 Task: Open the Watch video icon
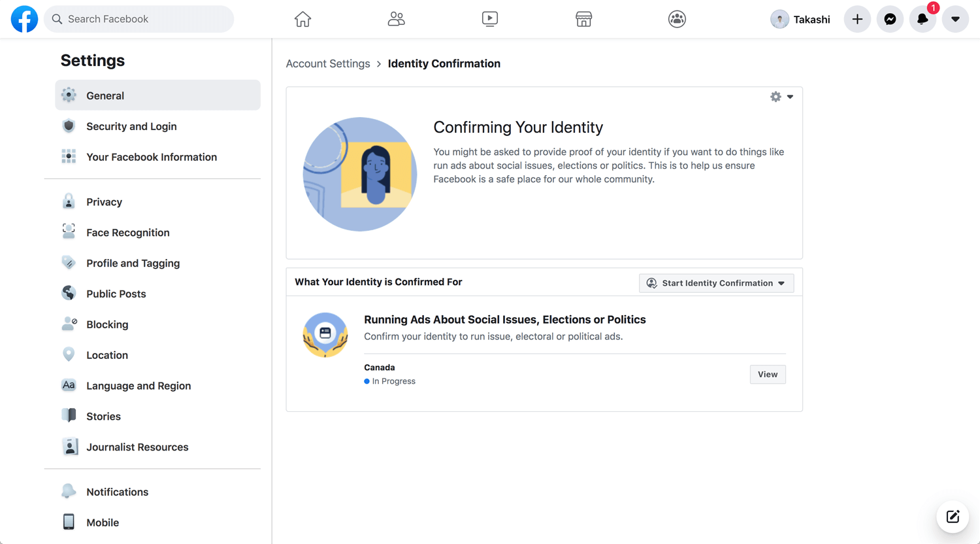coord(490,19)
